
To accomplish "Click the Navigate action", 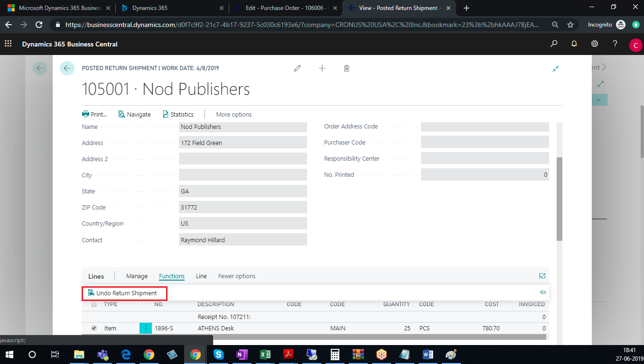I will [x=135, y=114].
